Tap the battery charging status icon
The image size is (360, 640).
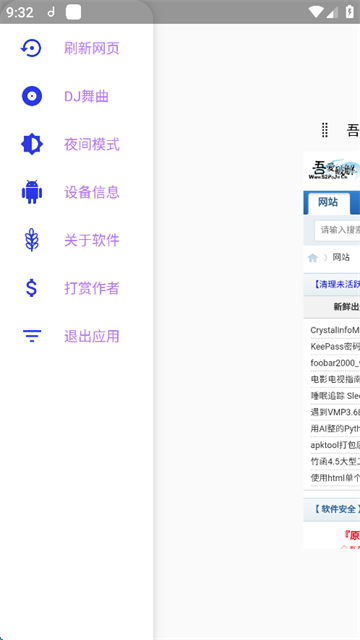coord(350,12)
